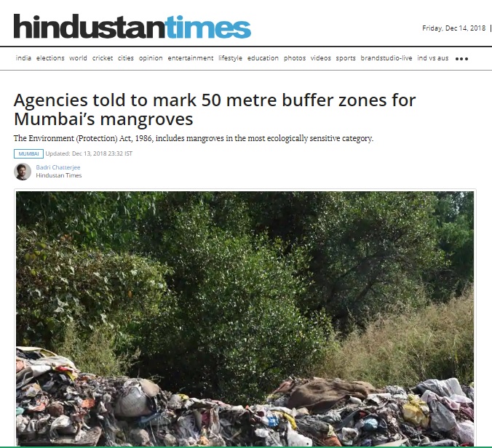The width and height of the screenshot is (492, 448).
Task: Click the Hindustan Times logo
Action: 132,26
